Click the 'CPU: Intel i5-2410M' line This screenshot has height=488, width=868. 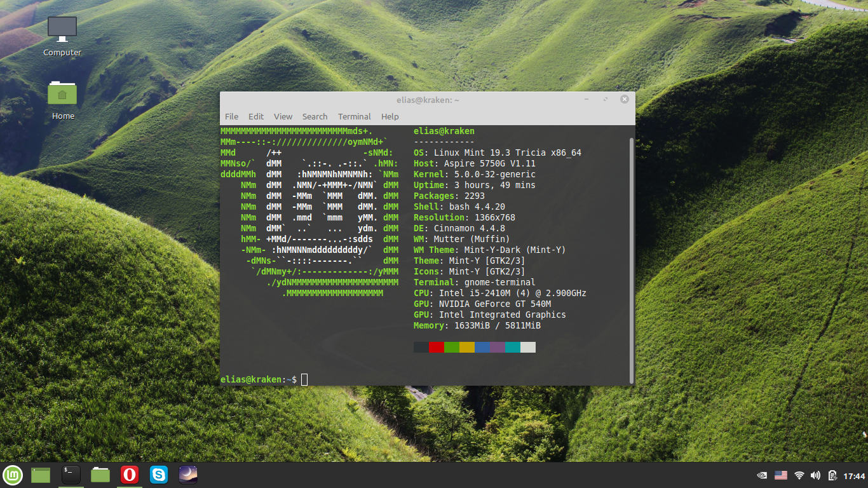pos(500,293)
